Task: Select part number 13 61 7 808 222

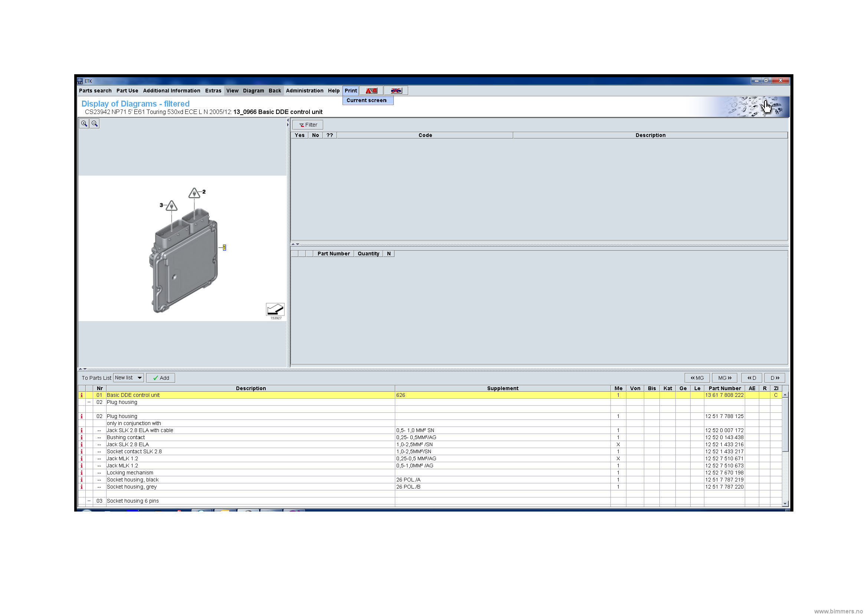Action: coord(724,395)
